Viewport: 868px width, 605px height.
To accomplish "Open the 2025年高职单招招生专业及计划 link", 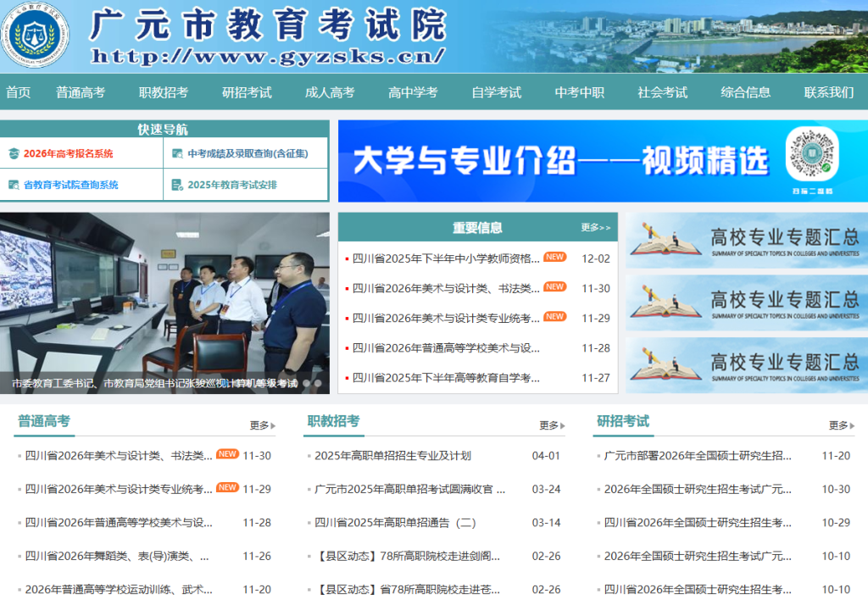I will (392, 455).
